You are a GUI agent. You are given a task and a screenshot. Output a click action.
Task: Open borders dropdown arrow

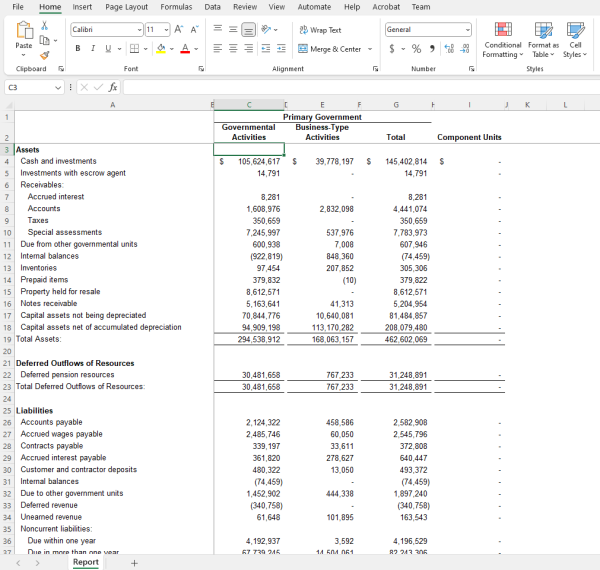click(145, 49)
